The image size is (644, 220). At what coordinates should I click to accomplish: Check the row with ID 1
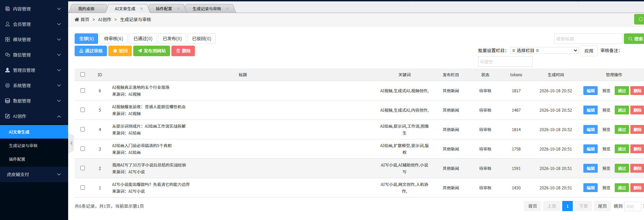click(x=82, y=187)
